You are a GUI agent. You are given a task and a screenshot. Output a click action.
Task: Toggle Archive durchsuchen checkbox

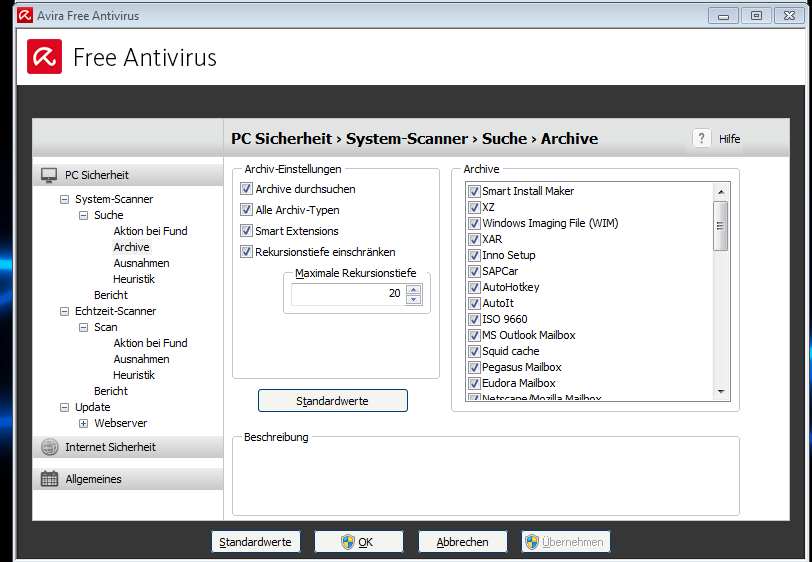point(246,189)
